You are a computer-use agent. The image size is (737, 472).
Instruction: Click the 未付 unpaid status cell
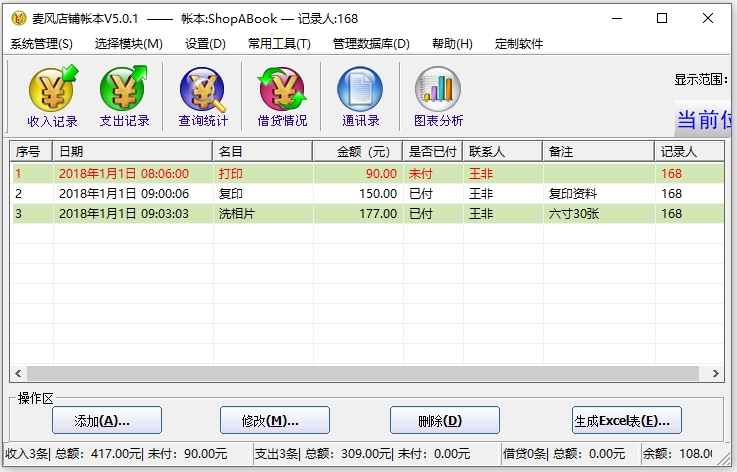click(x=420, y=173)
